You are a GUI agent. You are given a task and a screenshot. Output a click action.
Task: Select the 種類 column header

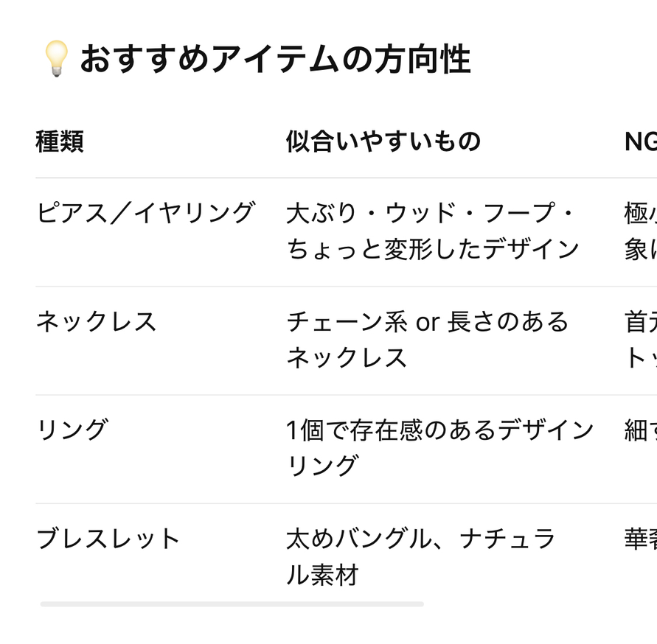point(60,141)
